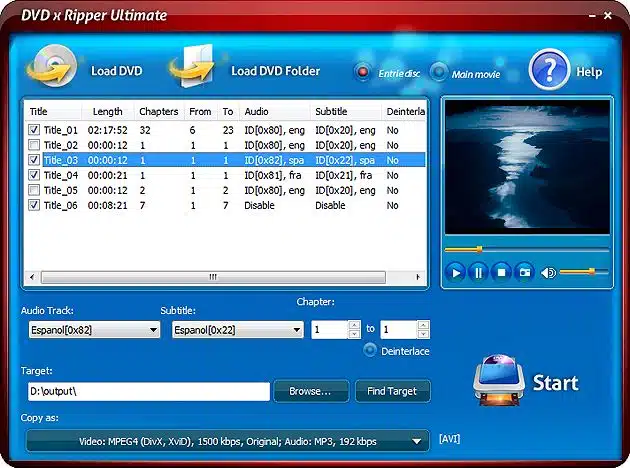The width and height of the screenshot is (630, 468).
Task: Click the To column header
Action: pos(228,111)
